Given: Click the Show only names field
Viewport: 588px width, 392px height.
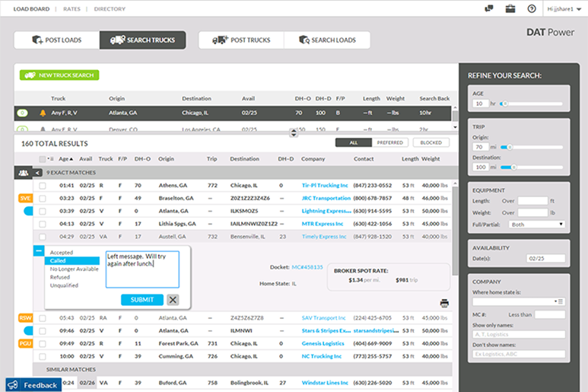Looking at the screenshot, I should pyautogui.click(x=519, y=334).
